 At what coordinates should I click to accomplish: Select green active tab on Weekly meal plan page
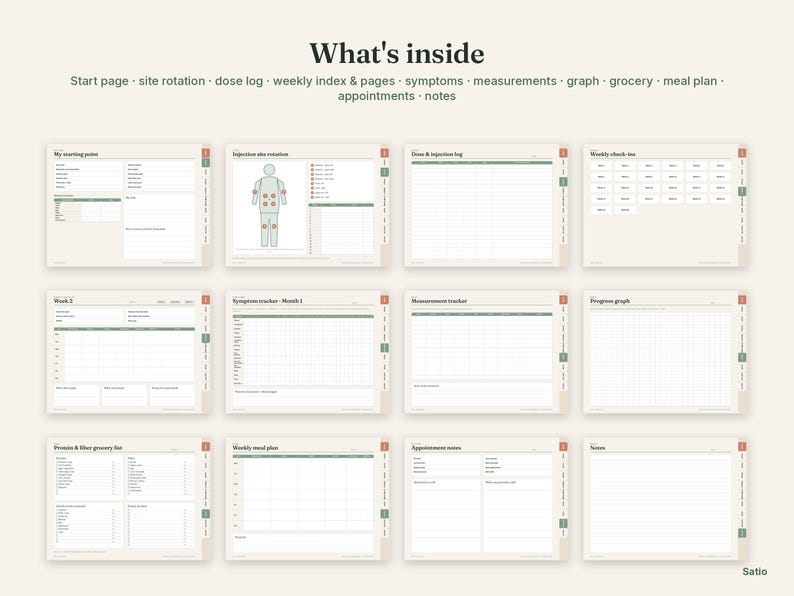pos(385,514)
